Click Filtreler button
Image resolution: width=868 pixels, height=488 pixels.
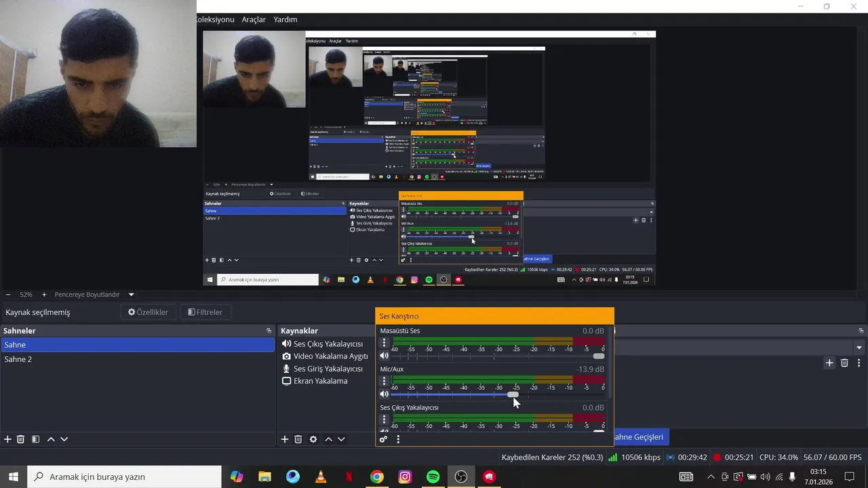click(205, 312)
